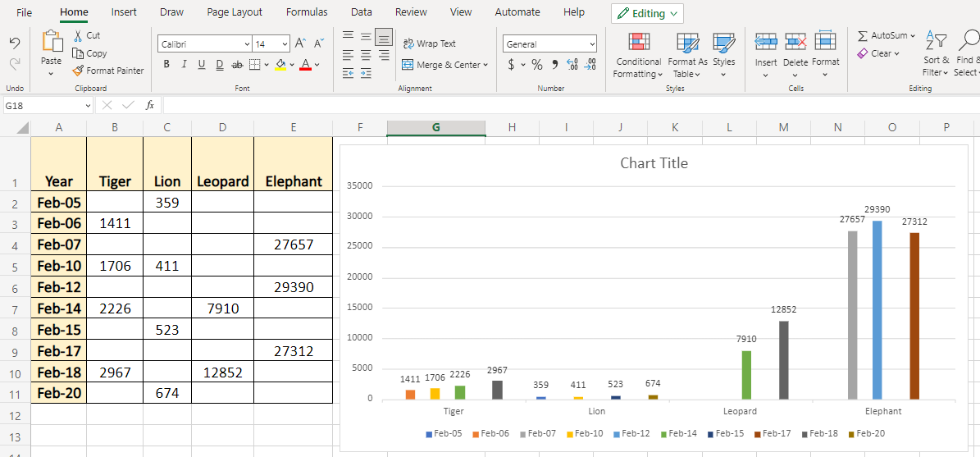Click the Merge & Center button
This screenshot has width=980, height=457.
point(444,65)
